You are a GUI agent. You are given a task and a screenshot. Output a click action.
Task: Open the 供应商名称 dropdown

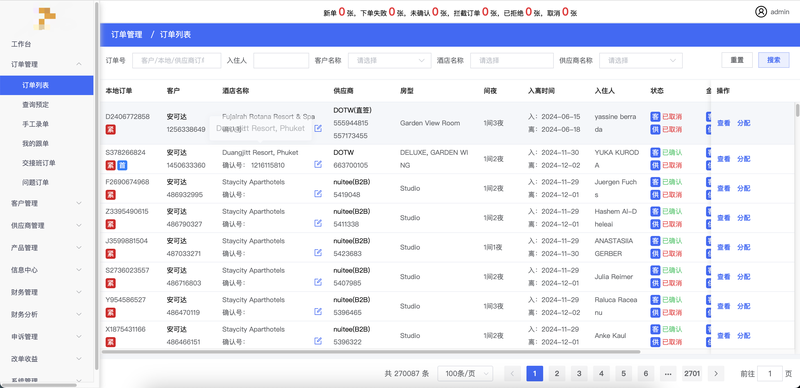click(641, 60)
